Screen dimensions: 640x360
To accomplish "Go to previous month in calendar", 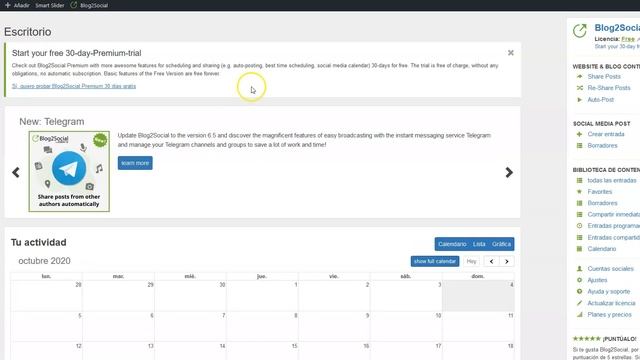I will pos(491,261).
